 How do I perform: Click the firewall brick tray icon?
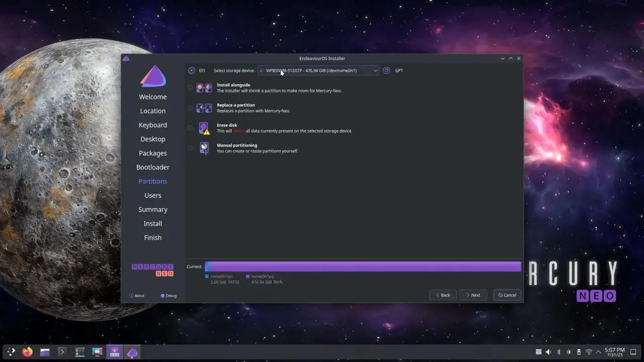[x=538, y=352]
